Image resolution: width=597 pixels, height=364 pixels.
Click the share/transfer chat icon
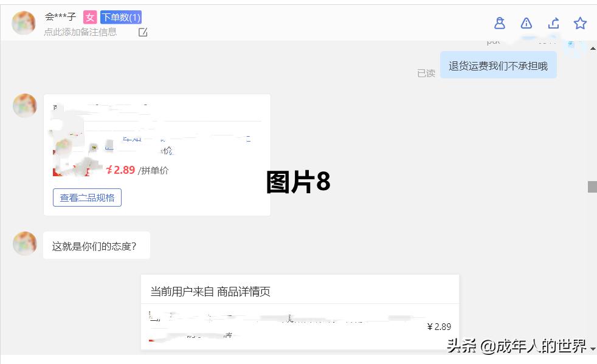point(553,23)
